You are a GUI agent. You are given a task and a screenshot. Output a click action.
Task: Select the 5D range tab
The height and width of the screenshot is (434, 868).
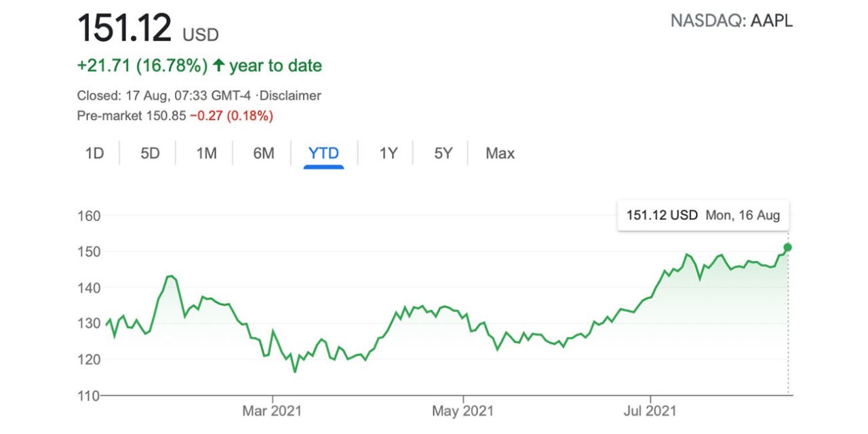150,153
